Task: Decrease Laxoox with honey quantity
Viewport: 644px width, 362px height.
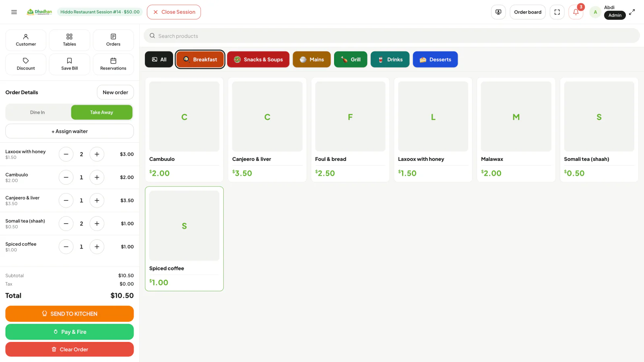Action: [66, 154]
